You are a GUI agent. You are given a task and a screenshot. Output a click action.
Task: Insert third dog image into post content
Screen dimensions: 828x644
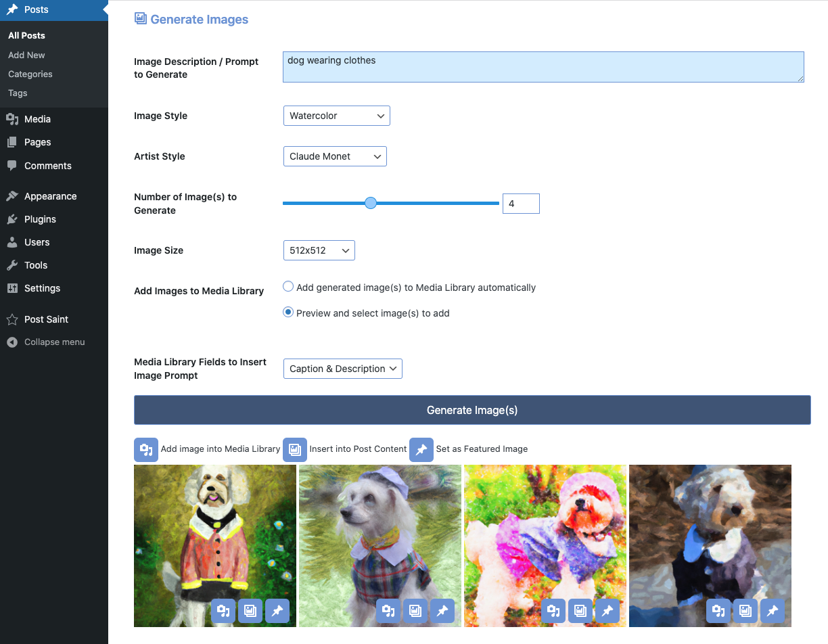coord(580,611)
